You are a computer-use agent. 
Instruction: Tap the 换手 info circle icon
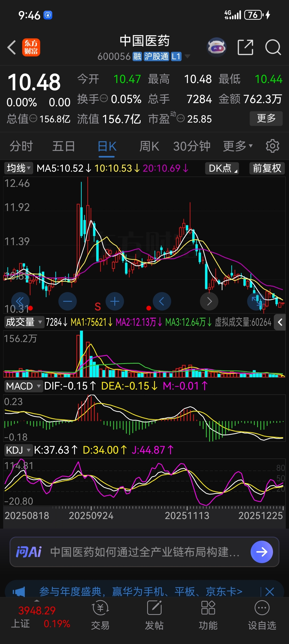(103, 99)
